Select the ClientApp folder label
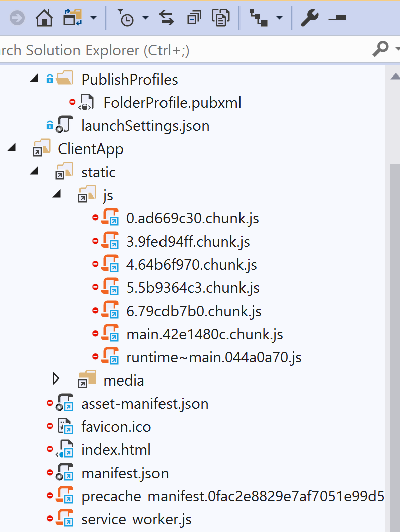 coord(91,149)
